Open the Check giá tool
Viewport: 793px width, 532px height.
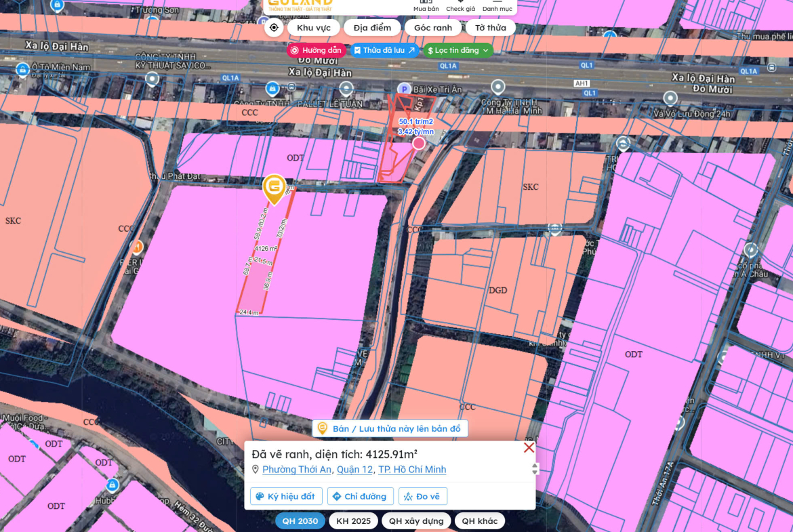(x=460, y=5)
